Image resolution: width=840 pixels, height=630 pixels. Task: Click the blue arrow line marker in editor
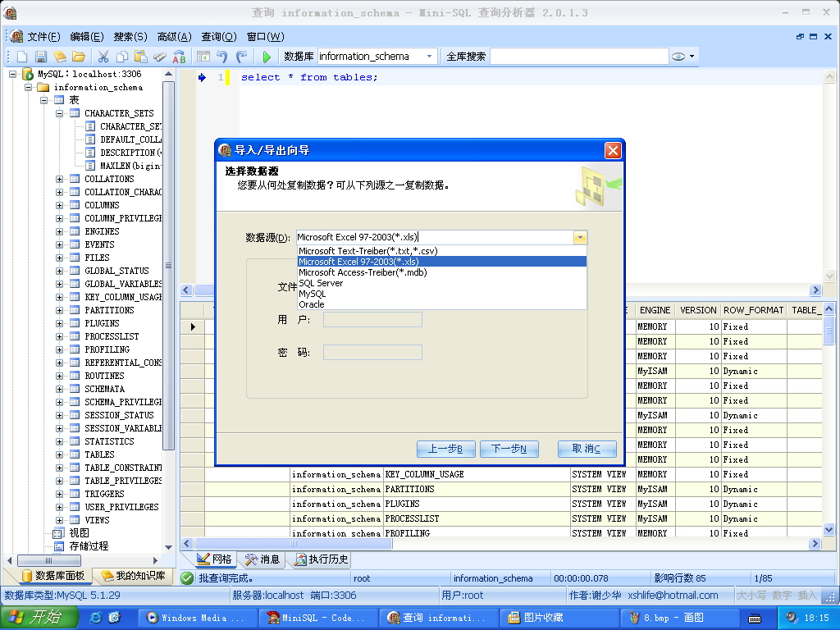coord(202,77)
